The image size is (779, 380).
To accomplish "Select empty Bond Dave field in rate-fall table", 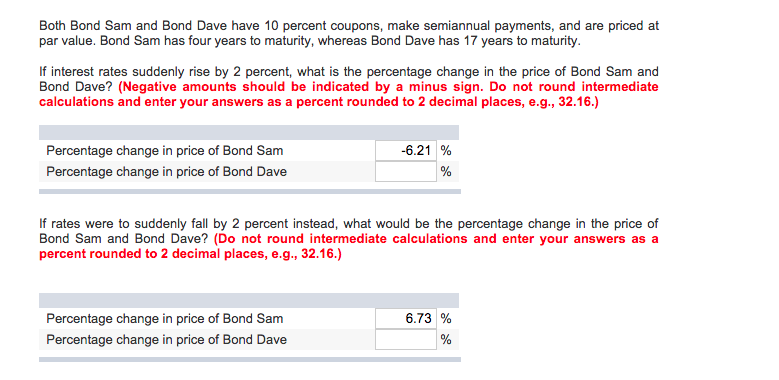I will point(406,340).
